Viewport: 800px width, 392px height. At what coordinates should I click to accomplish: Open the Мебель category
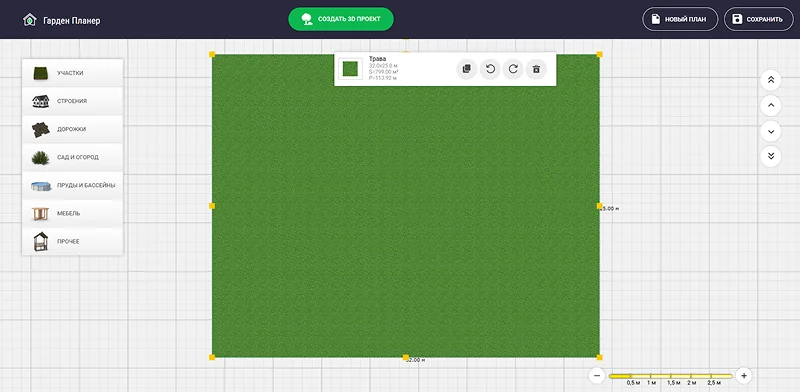[72, 213]
